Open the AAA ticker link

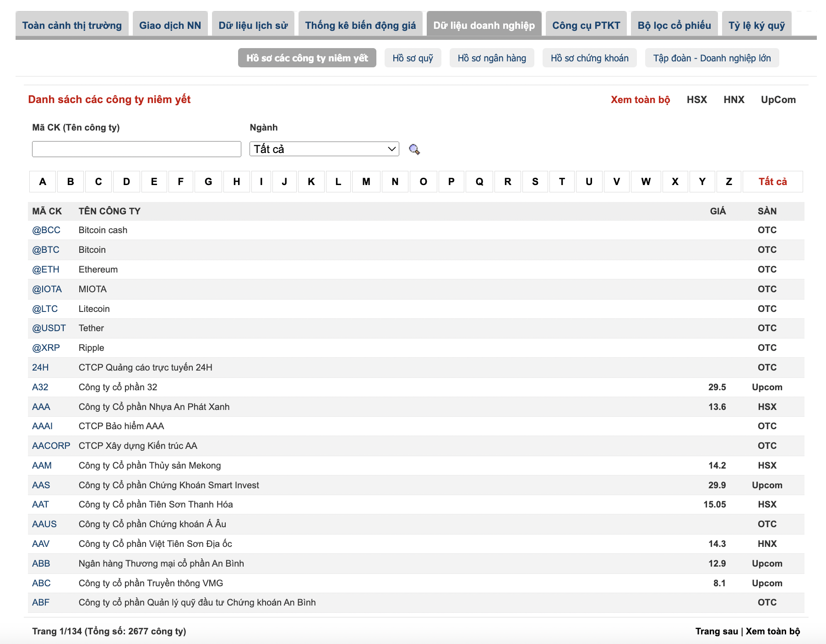[x=41, y=407]
